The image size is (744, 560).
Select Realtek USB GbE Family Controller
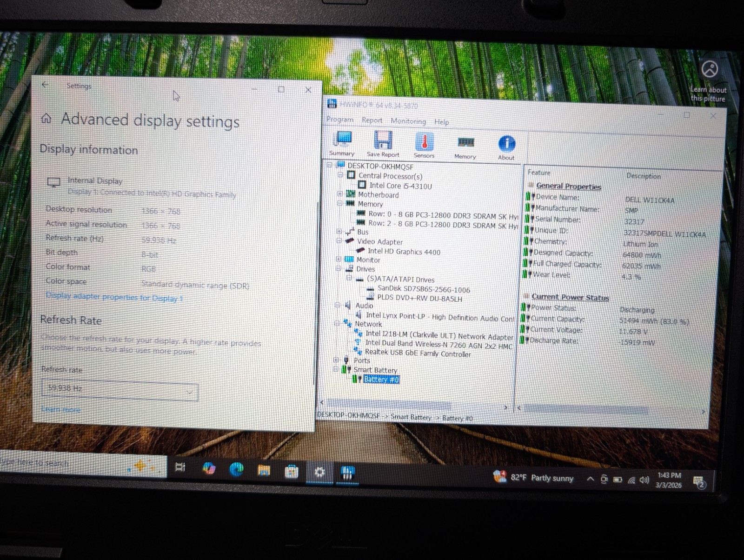pyautogui.click(x=418, y=353)
